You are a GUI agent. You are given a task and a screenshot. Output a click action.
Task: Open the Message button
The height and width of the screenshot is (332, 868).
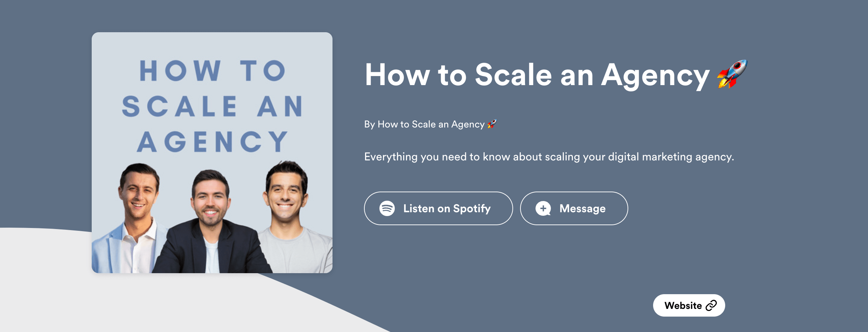point(574,208)
